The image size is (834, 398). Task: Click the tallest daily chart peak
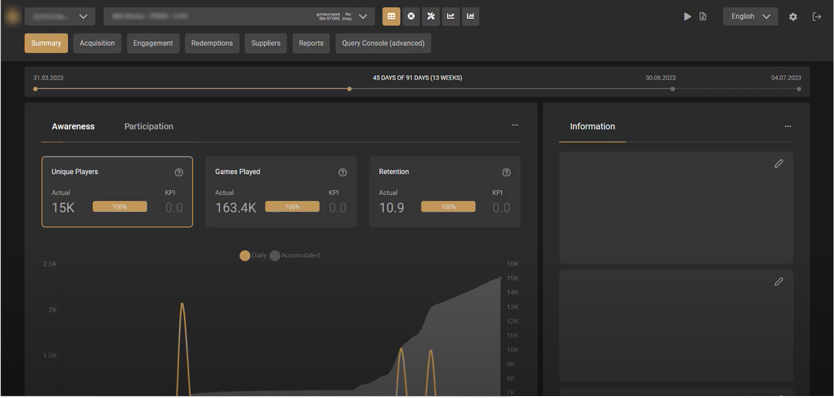(182, 304)
